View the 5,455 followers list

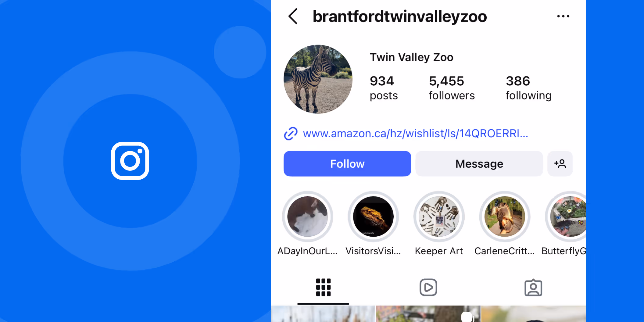452,88
